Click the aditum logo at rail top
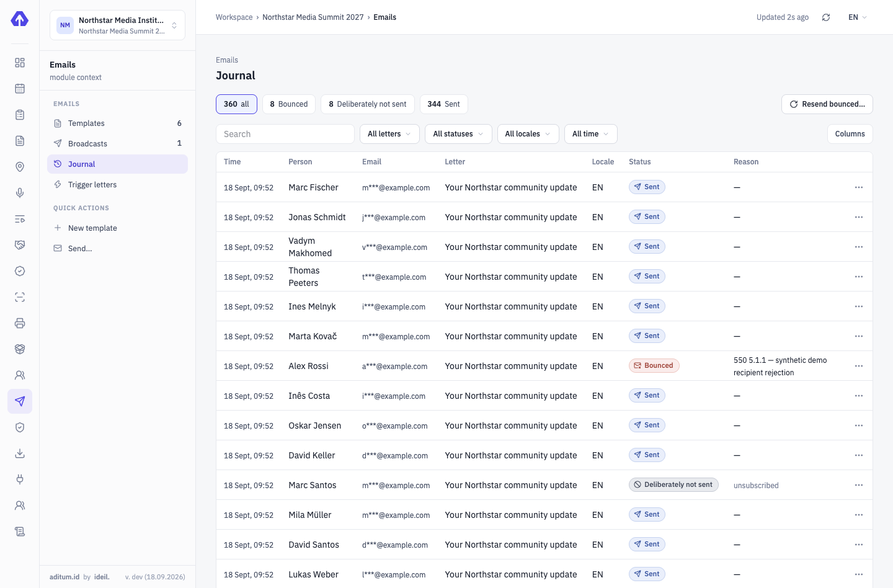Image resolution: width=893 pixels, height=588 pixels. [20, 19]
